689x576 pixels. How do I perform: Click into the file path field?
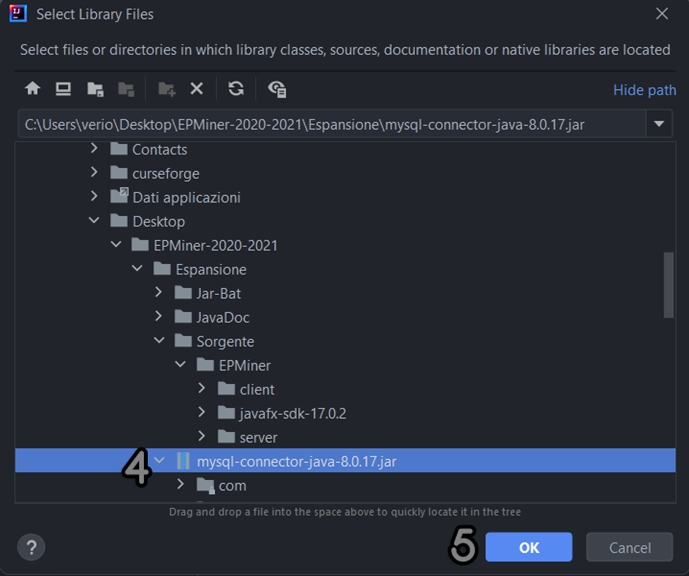(x=332, y=124)
